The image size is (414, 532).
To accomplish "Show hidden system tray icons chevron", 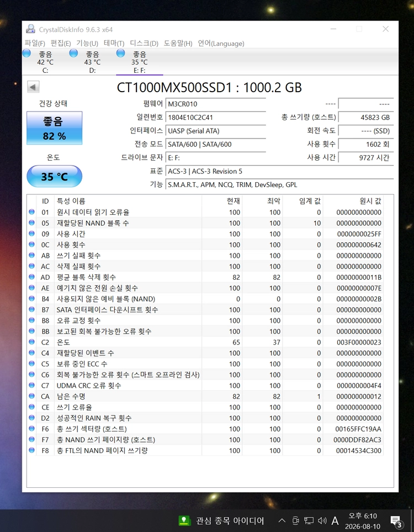I will [x=282, y=520].
